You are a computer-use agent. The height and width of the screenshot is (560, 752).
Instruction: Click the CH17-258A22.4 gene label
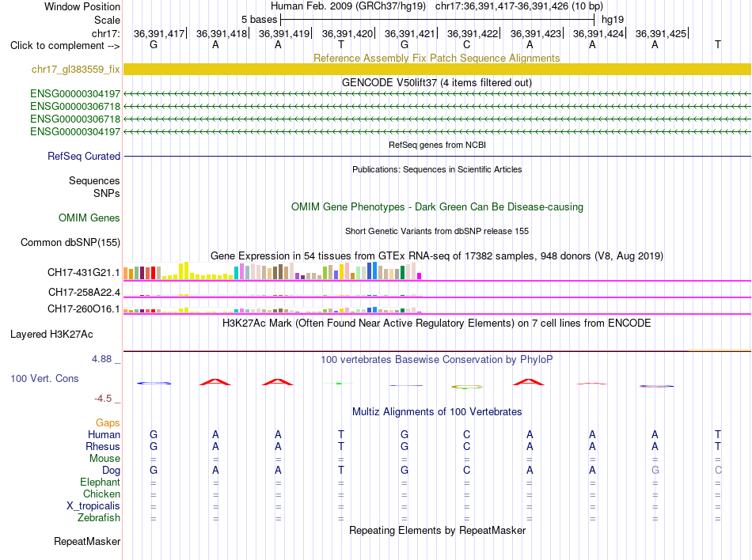84,292
